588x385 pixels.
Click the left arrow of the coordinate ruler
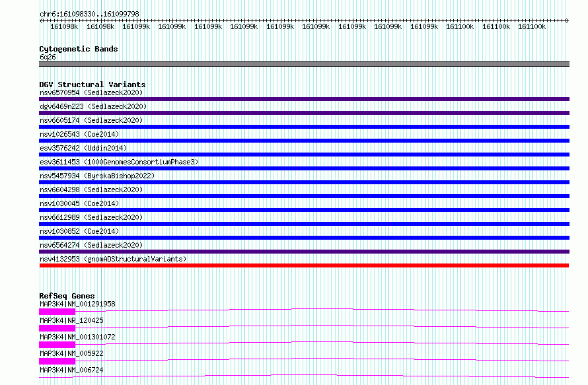[x=41, y=20]
